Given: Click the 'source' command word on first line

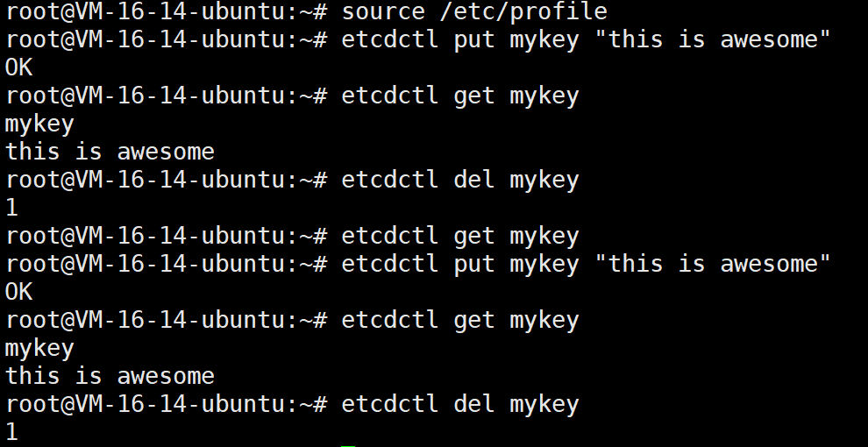Looking at the screenshot, I should pyautogui.click(x=383, y=11).
